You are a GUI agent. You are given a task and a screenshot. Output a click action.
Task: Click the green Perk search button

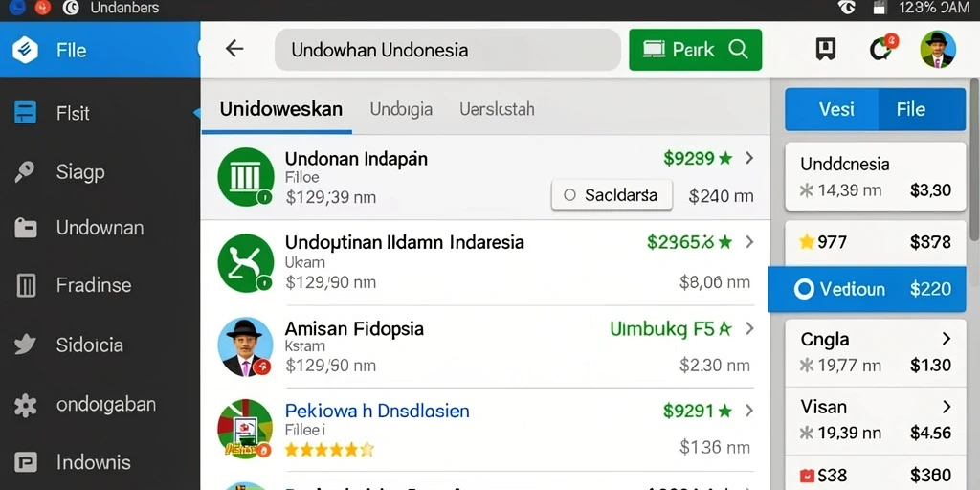coord(696,50)
